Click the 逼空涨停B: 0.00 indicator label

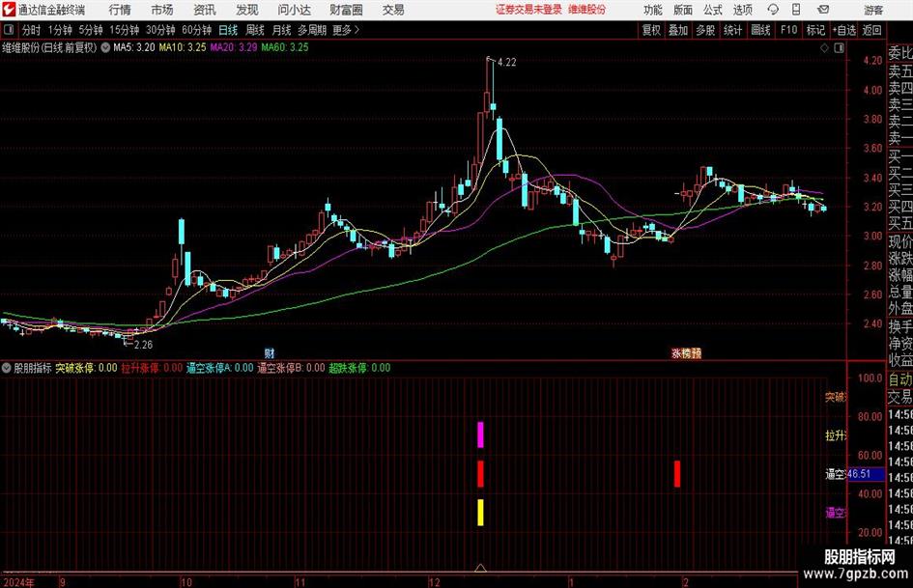(291, 368)
